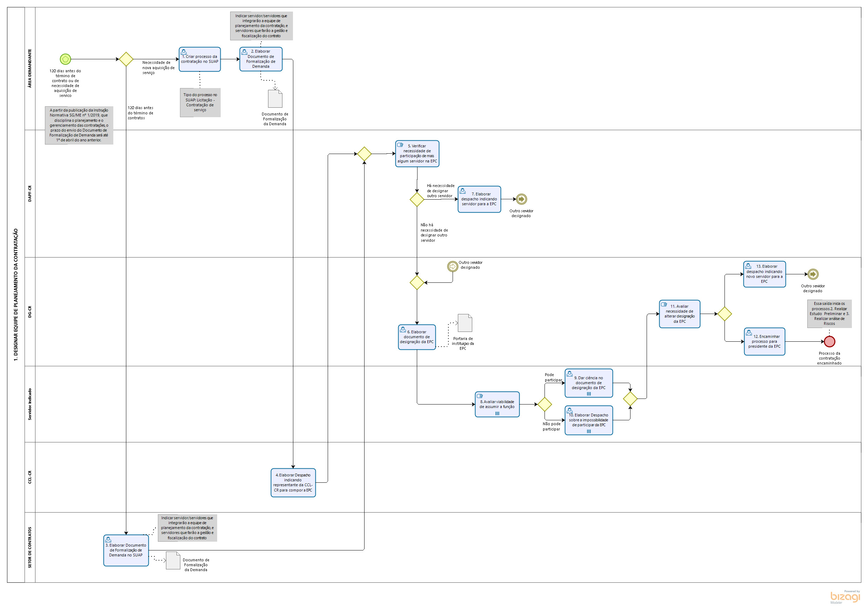Click task 13 Elaborar despacho indicando novo servidor
This screenshot has height=615, width=868.
pyautogui.click(x=764, y=274)
